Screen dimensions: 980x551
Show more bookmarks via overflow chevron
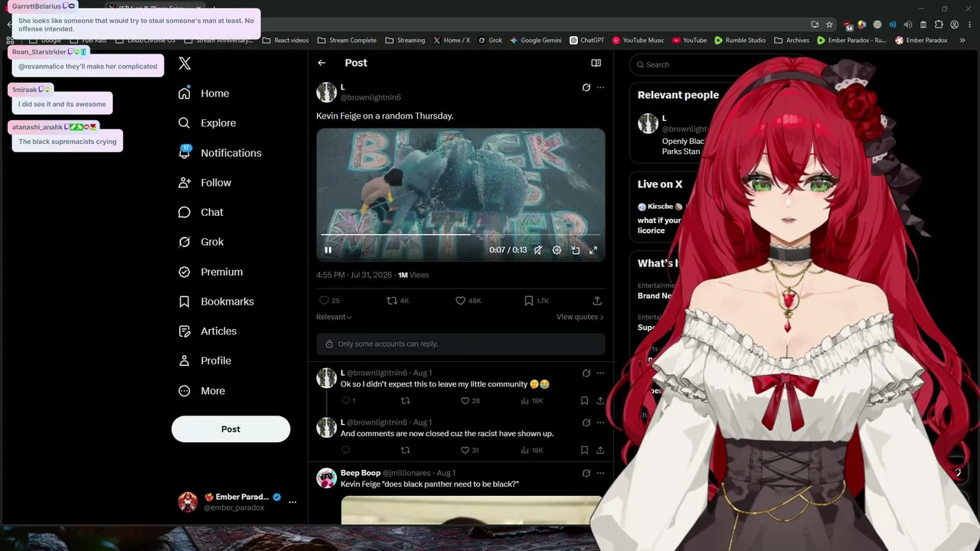pyautogui.click(x=962, y=41)
